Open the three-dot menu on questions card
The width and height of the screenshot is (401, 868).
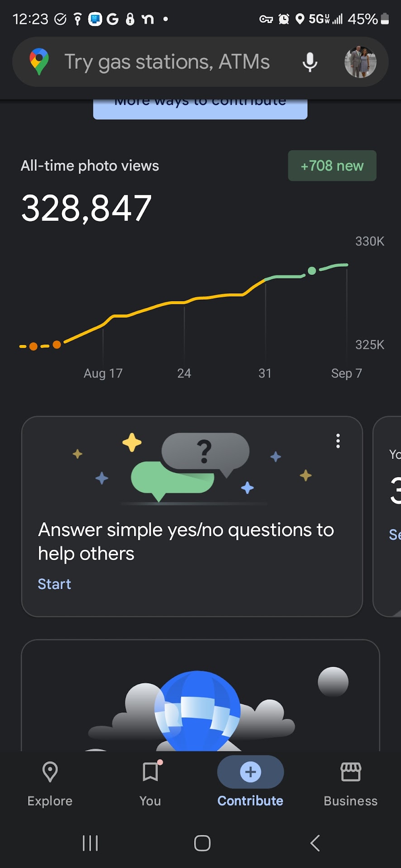338,441
